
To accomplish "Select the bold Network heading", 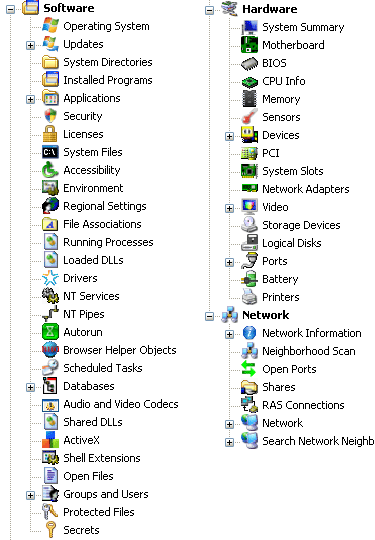I will point(265,315).
